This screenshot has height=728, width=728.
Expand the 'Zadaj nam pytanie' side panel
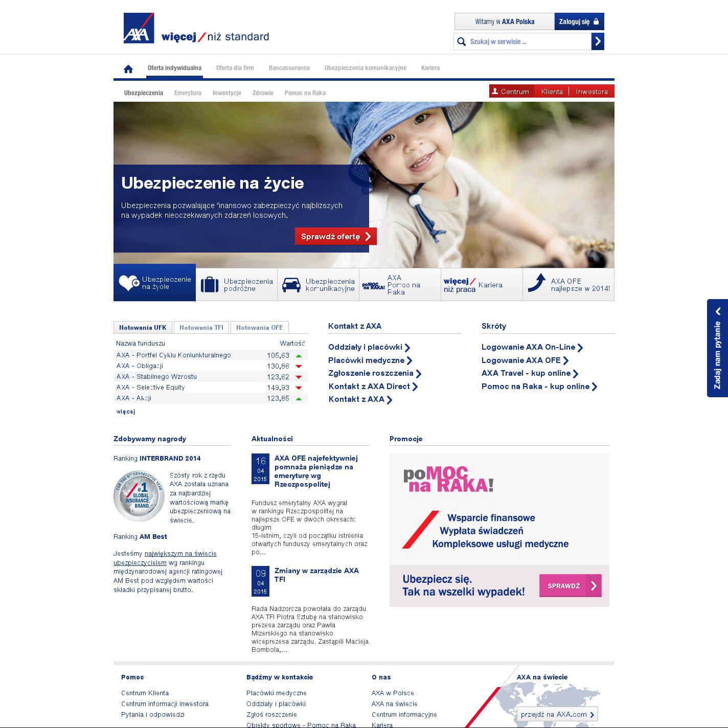[x=717, y=348]
